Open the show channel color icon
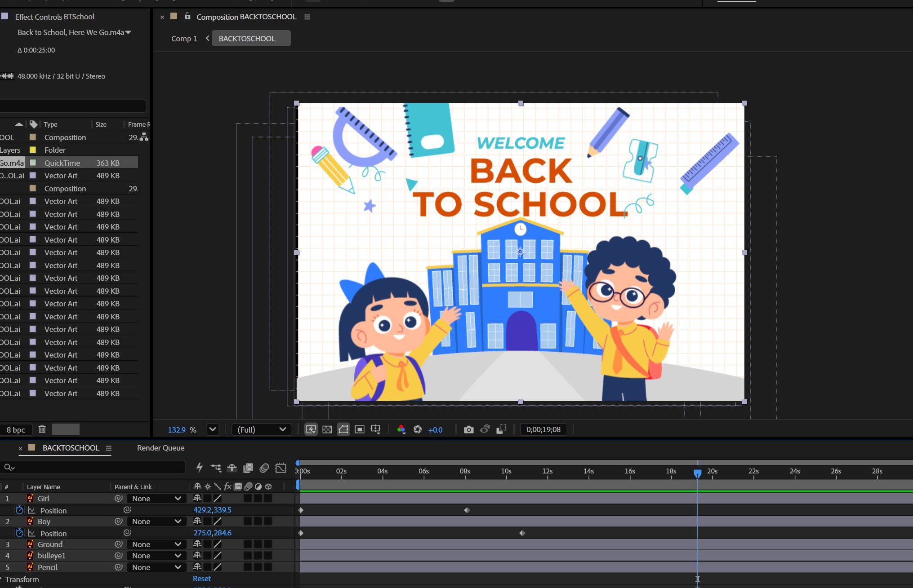913x588 pixels. [401, 429]
